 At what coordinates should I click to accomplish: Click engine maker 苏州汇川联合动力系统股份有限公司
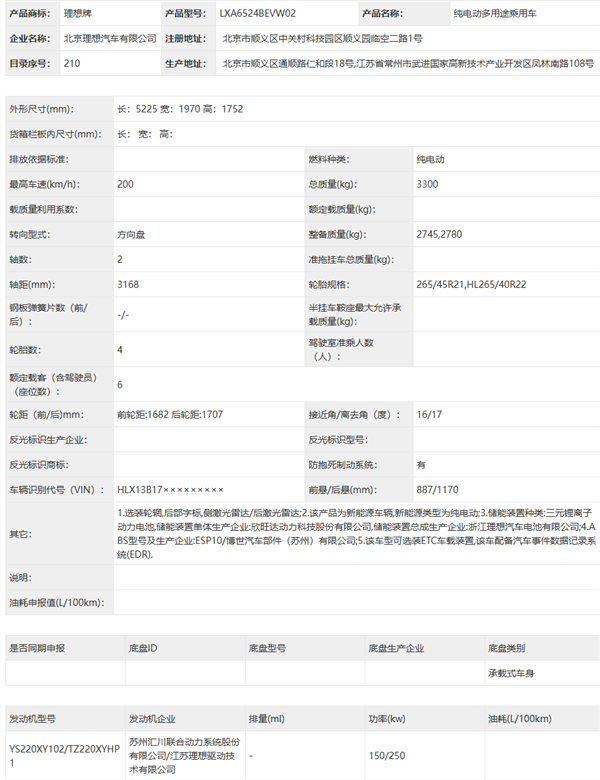pos(185,756)
